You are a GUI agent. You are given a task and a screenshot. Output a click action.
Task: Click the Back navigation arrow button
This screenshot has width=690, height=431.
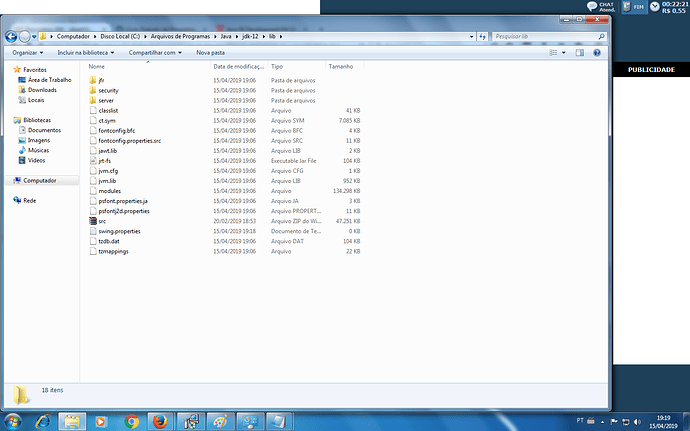click(11, 37)
